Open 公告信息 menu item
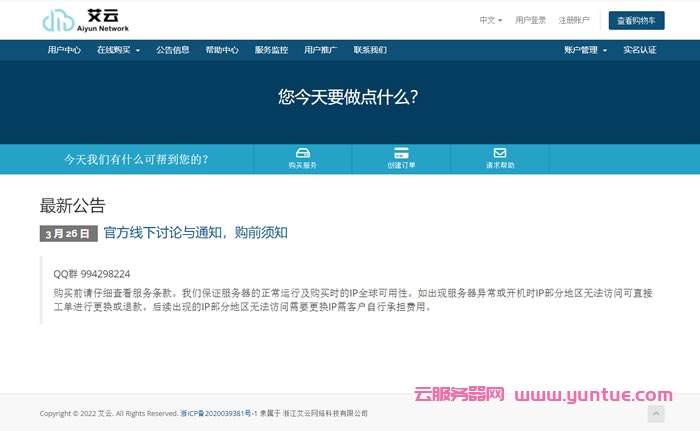The width and height of the screenshot is (700, 431). 172,49
